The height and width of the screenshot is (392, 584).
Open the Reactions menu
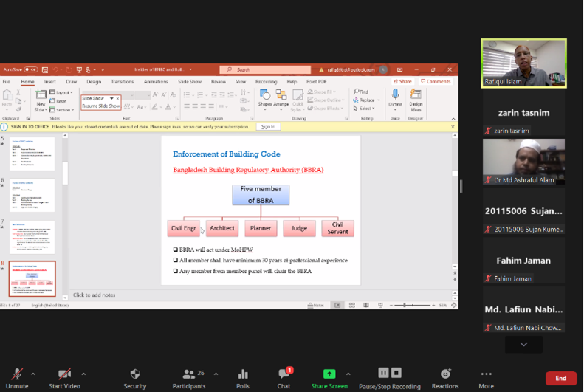(445, 374)
